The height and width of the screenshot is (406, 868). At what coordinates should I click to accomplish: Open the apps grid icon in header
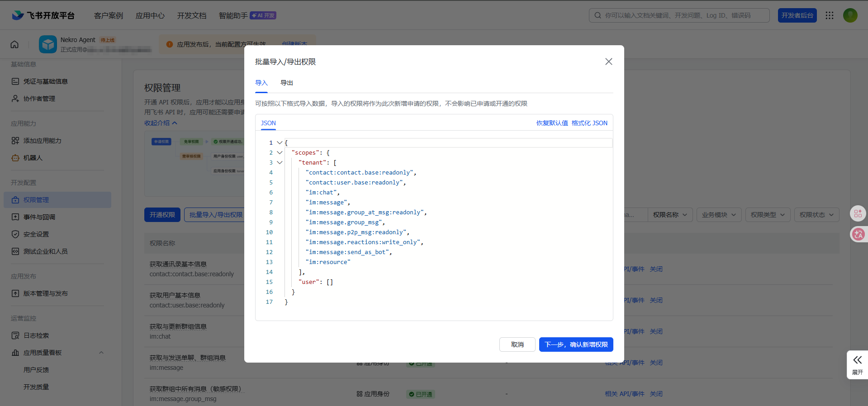[x=829, y=15]
